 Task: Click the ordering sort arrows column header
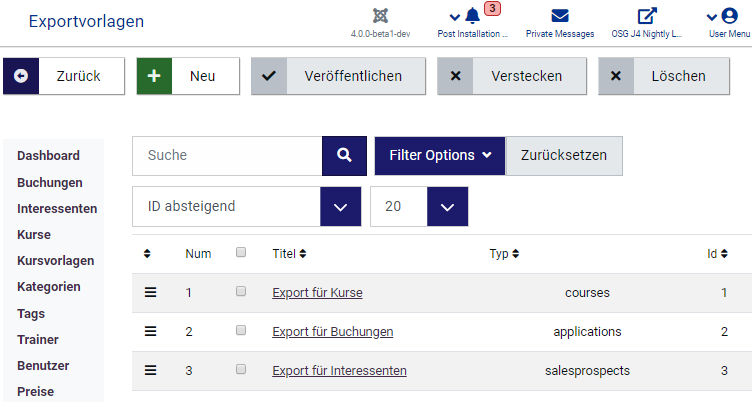point(147,254)
